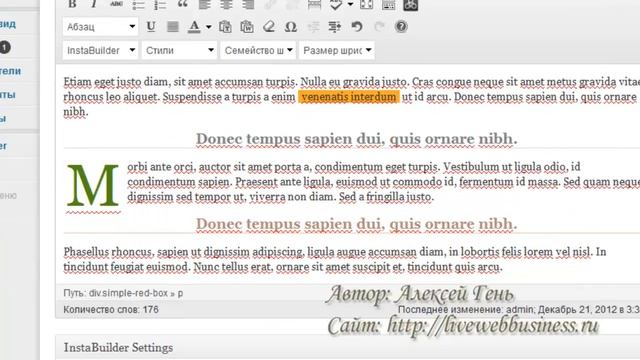Redo the last undone change
The height and width of the screenshot is (360, 640).
click(x=379, y=27)
